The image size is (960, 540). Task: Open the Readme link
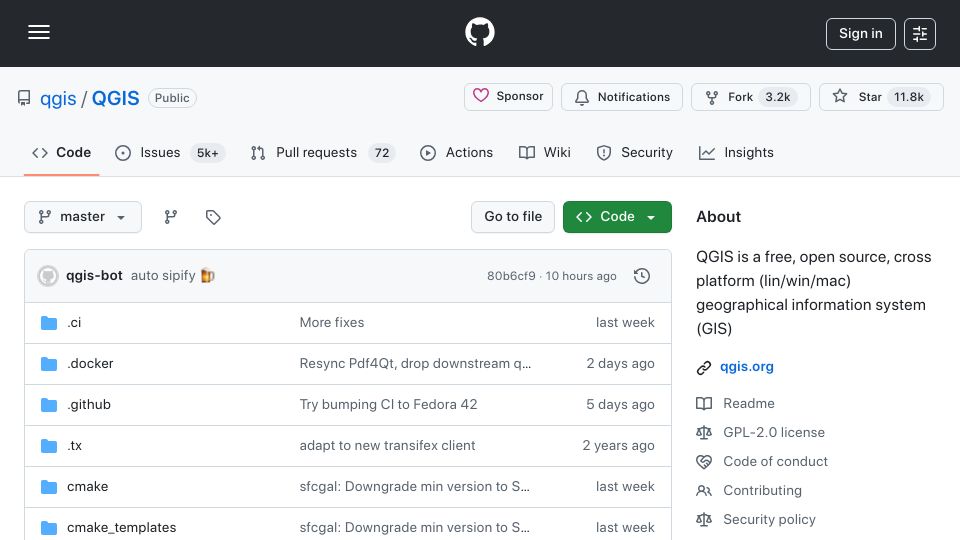tap(749, 403)
